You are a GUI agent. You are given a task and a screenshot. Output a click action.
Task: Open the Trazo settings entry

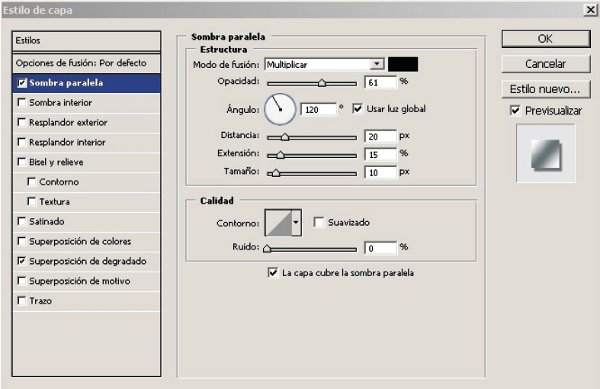click(86, 301)
